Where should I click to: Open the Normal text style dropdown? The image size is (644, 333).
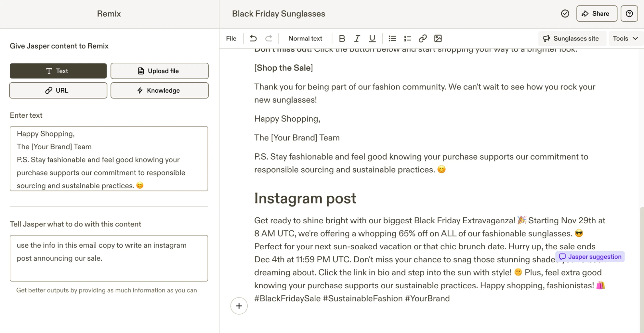[x=305, y=39]
